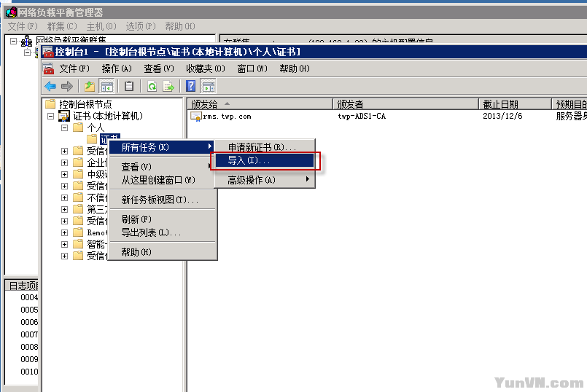Expand the 第三 folder node
The height and width of the screenshot is (392, 587).
(x=64, y=209)
